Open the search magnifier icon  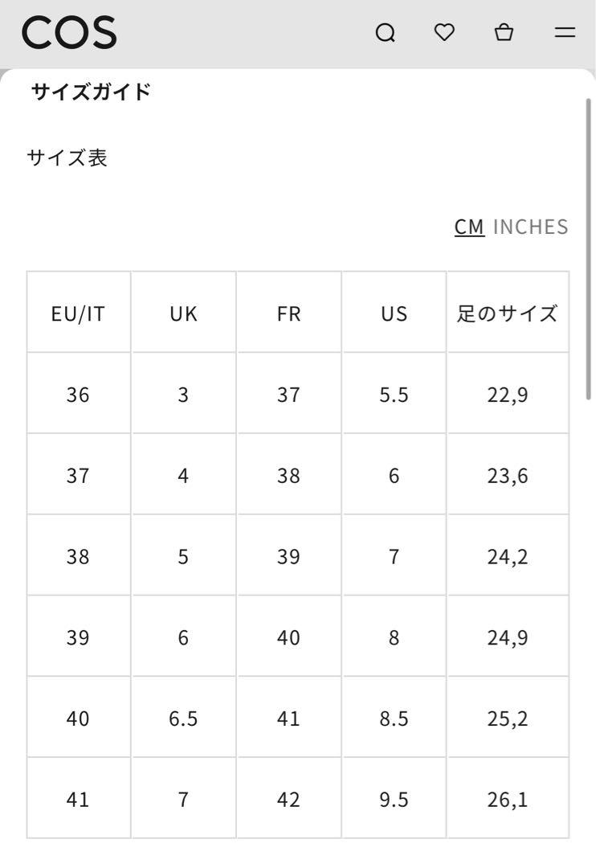point(386,33)
